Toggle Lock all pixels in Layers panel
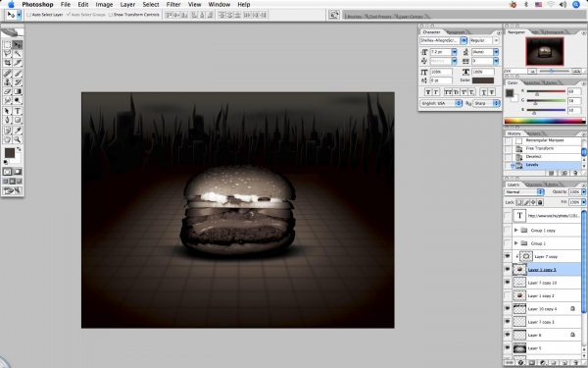This screenshot has width=588, height=368. tap(540, 202)
